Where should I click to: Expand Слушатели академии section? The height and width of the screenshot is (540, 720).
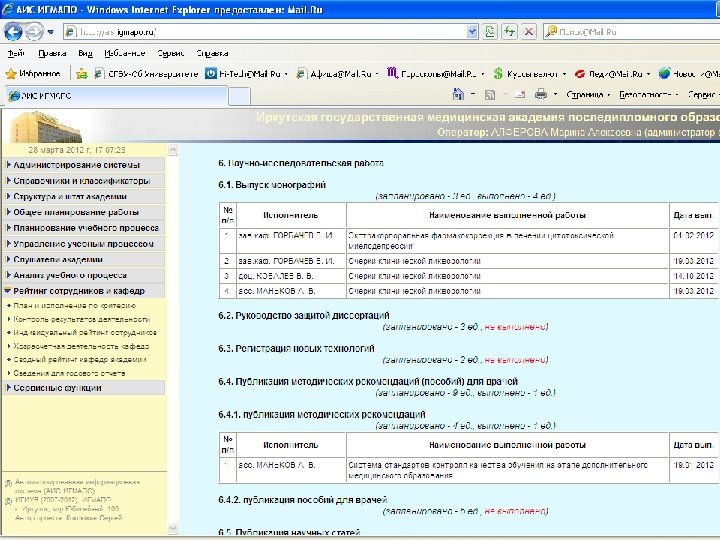click(x=84, y=259)
